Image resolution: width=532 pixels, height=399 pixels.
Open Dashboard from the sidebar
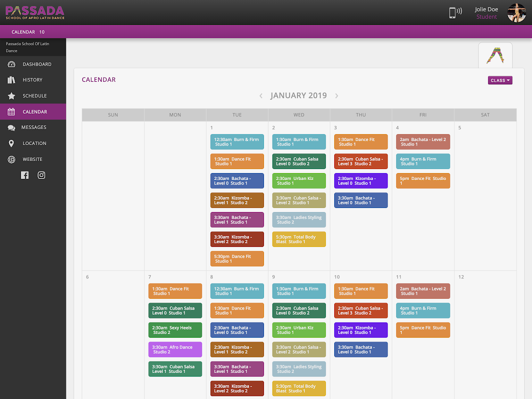(x=37, y=64)
